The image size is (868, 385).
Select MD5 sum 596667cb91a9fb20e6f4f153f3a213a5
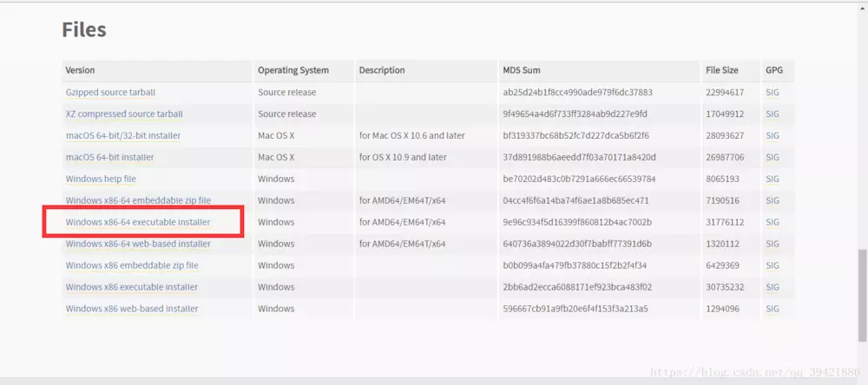tap(575, 309)
